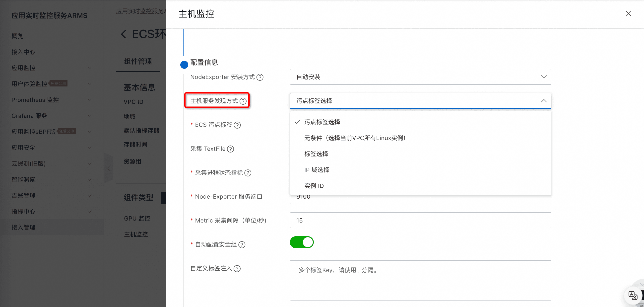
Task: Click 自定义标签注入 text area
Action: coord(420,280)
